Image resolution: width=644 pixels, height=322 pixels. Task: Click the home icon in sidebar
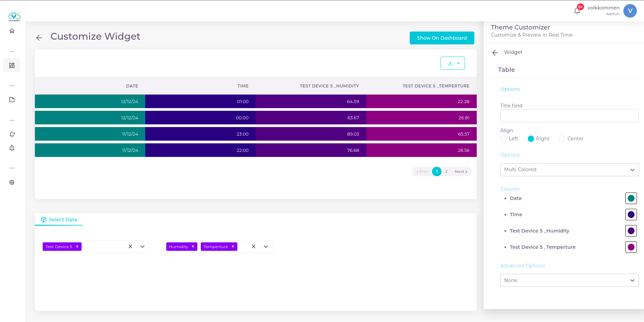click(12, 31)
